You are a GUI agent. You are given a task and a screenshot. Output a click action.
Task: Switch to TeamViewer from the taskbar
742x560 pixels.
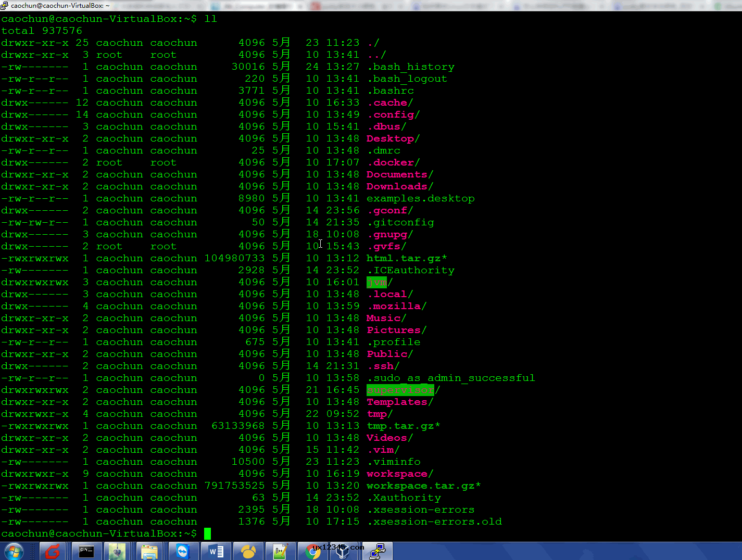183,551
